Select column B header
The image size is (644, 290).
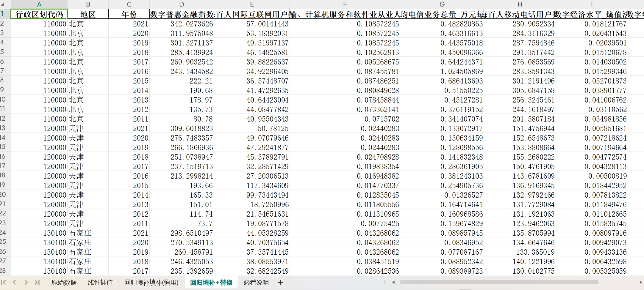[x=88, y=4]
